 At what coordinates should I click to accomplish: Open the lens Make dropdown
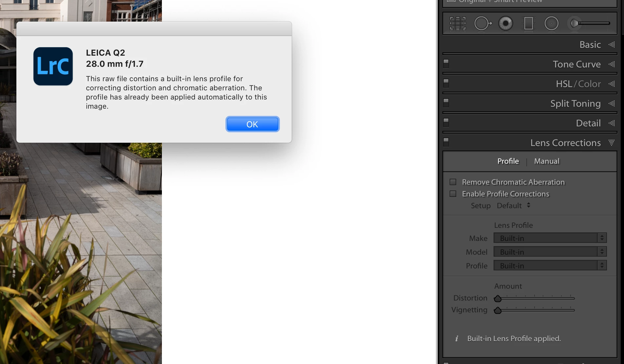click(550, 238)
